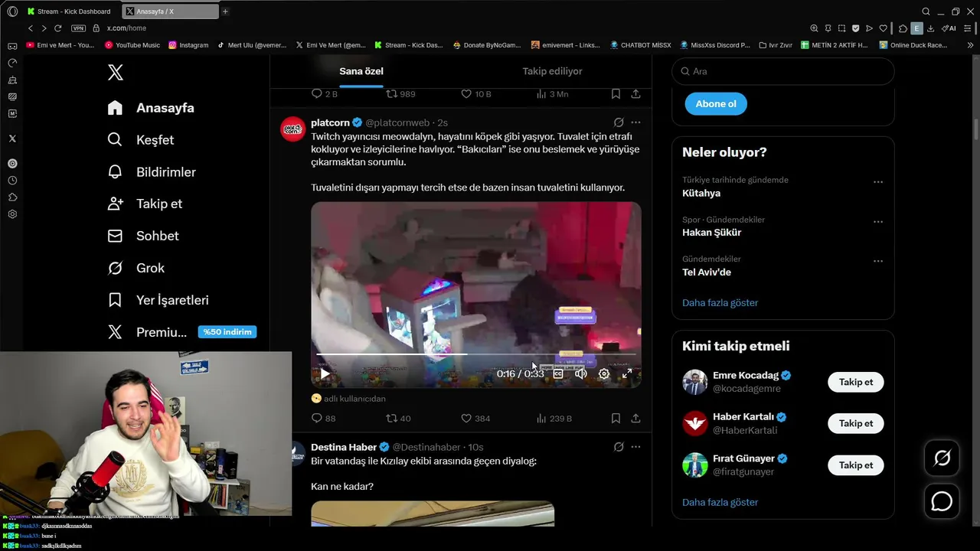Switch to the Sana özel tab
Viewport: 980px width, 551px height.
361,71
